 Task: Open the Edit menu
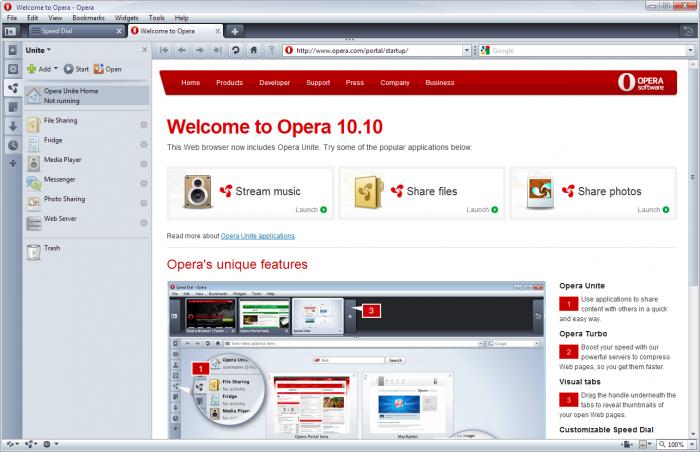33,18
